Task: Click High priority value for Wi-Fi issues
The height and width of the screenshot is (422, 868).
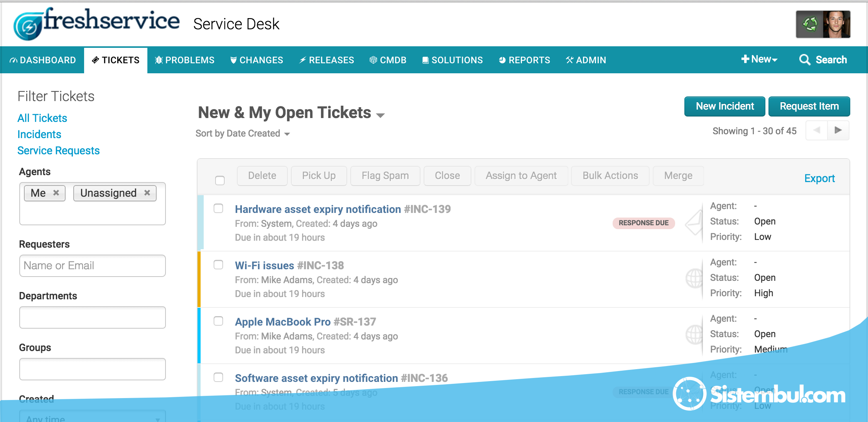Action: 763,293
